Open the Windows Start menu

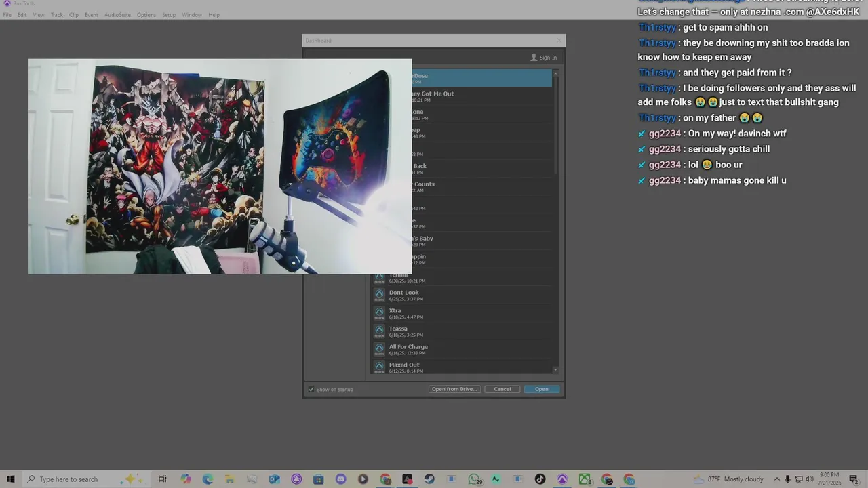11,479
